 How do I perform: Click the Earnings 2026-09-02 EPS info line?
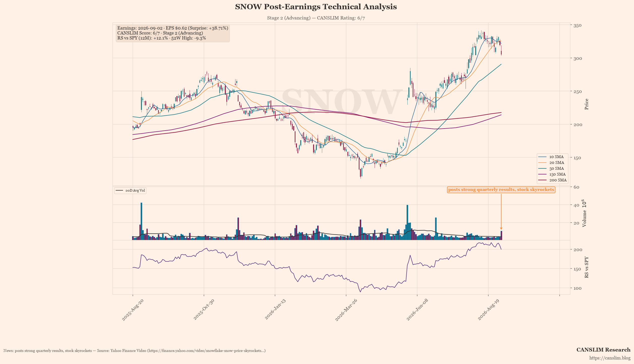click(173, 28)
